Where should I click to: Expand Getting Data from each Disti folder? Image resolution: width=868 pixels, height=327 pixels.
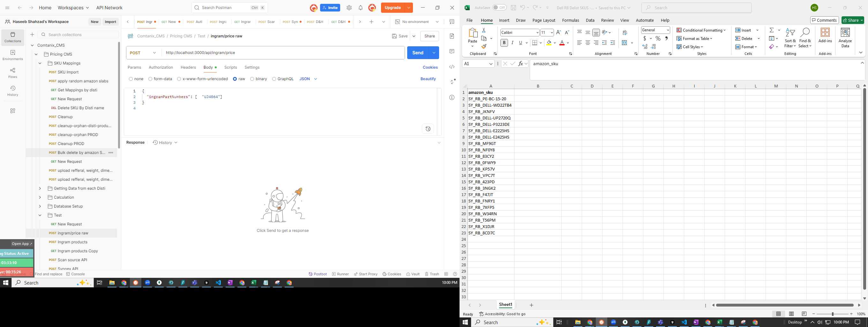[x=40, y=188]
